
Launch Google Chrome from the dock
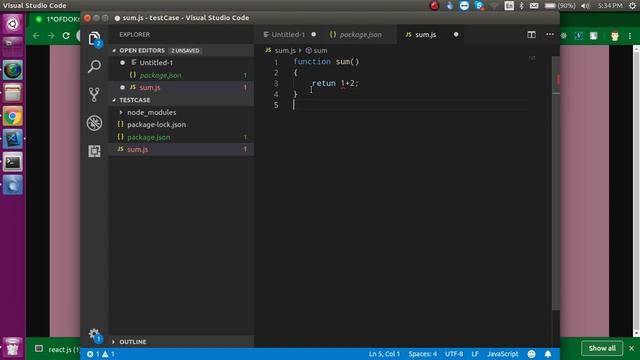click(x=13, y=117)
